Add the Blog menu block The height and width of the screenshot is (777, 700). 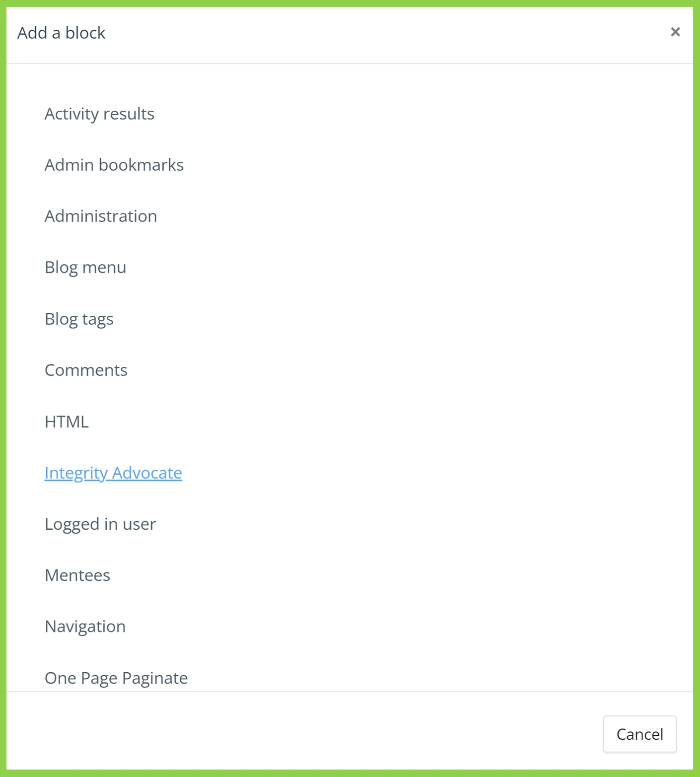tap(85, 267)
